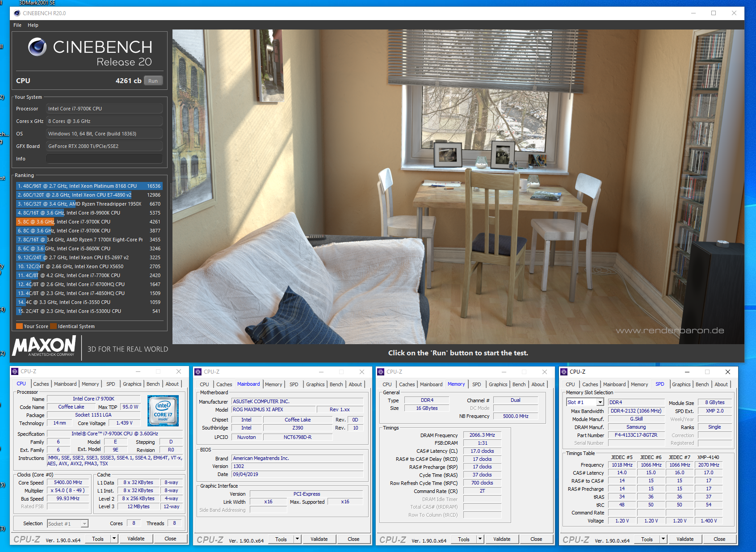Screen dimensions: 756x552
Task: Select highlighted ranking row scoring 4261
Action: [89, 222]
